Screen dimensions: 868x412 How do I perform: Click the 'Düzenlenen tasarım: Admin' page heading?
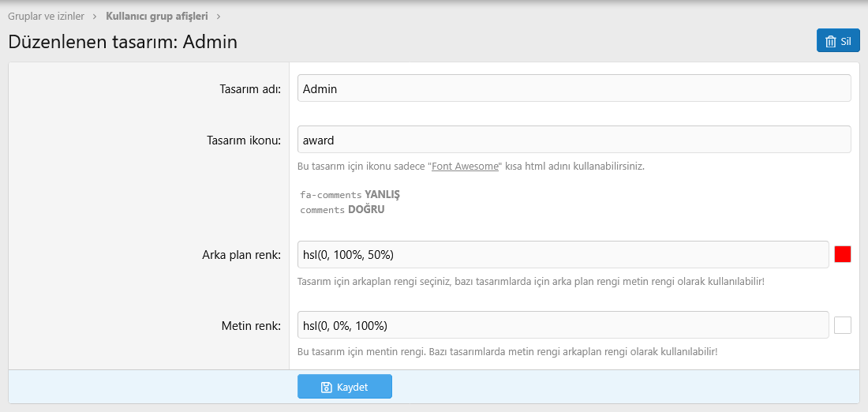[122, 42]
